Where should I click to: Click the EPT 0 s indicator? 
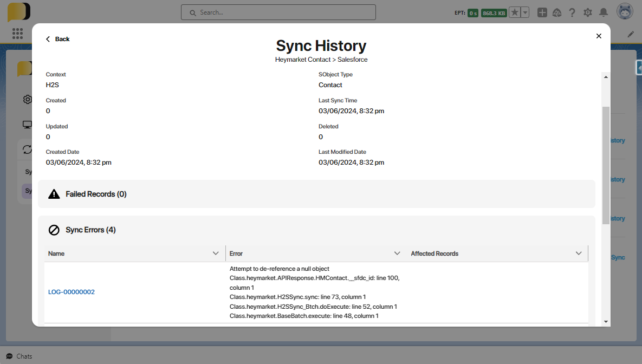[x=473, y=13]
